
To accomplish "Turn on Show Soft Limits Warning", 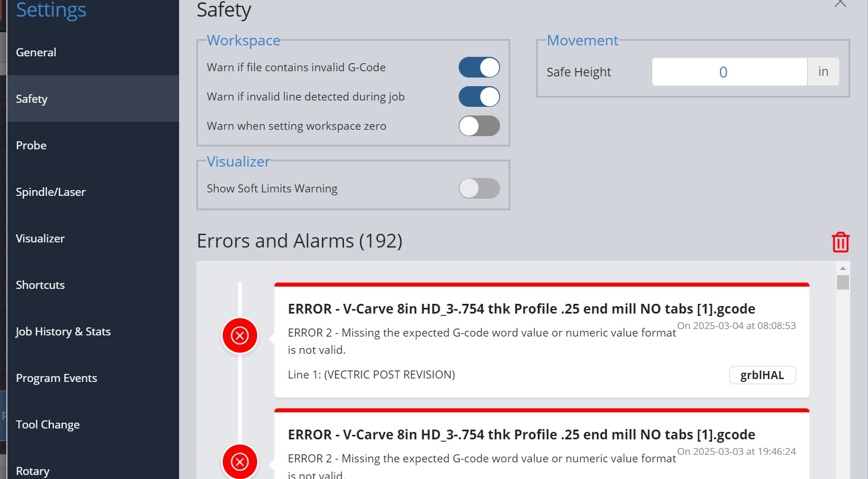I will click(x=479, y=188).
